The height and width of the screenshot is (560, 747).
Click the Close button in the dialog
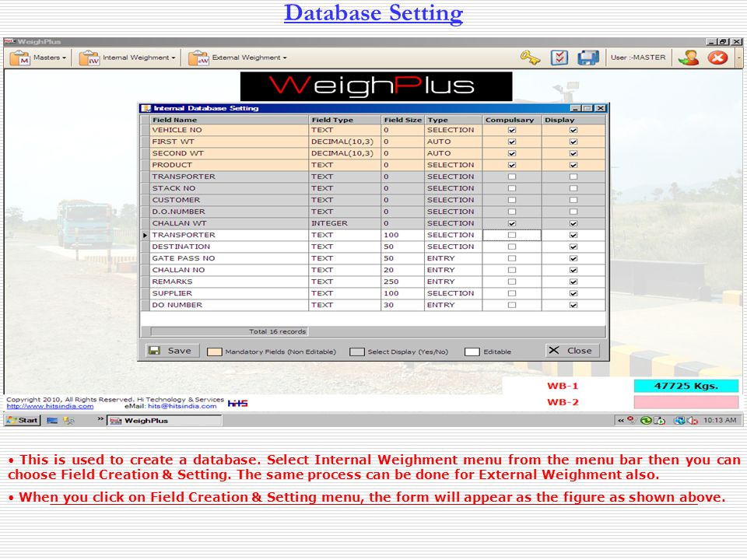point(572,351)
